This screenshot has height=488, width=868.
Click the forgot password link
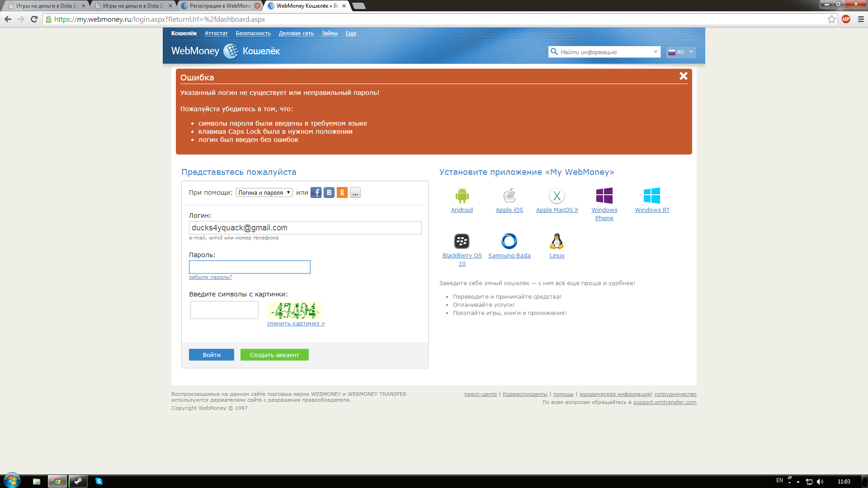click(210, 277)
